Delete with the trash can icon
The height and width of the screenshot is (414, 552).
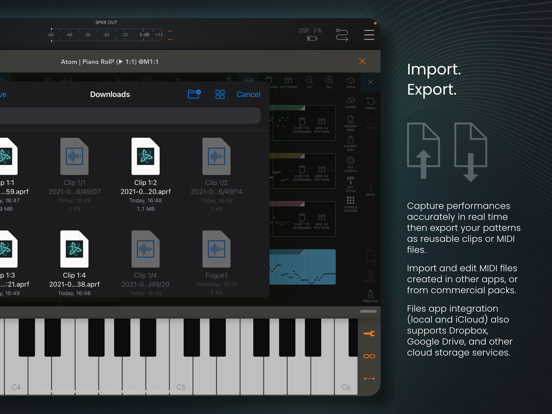point(370,276)
